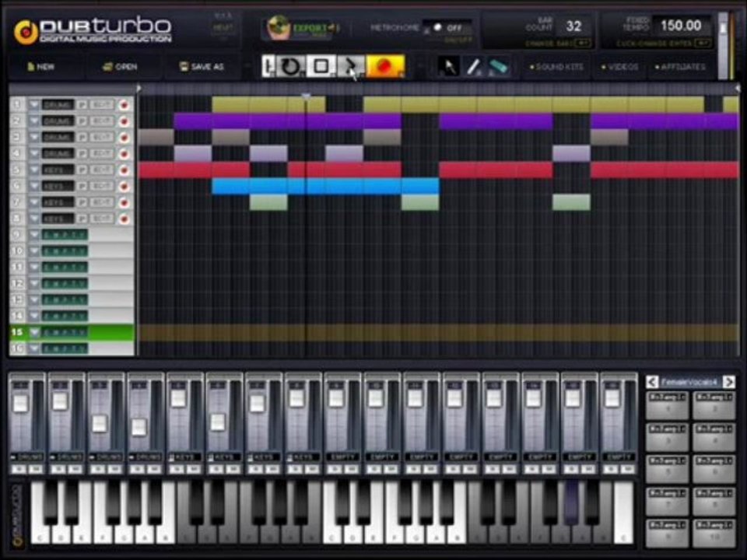Trigger sample pad 8
This screenshot has width=747, height=560.
(x=714, y=501)
